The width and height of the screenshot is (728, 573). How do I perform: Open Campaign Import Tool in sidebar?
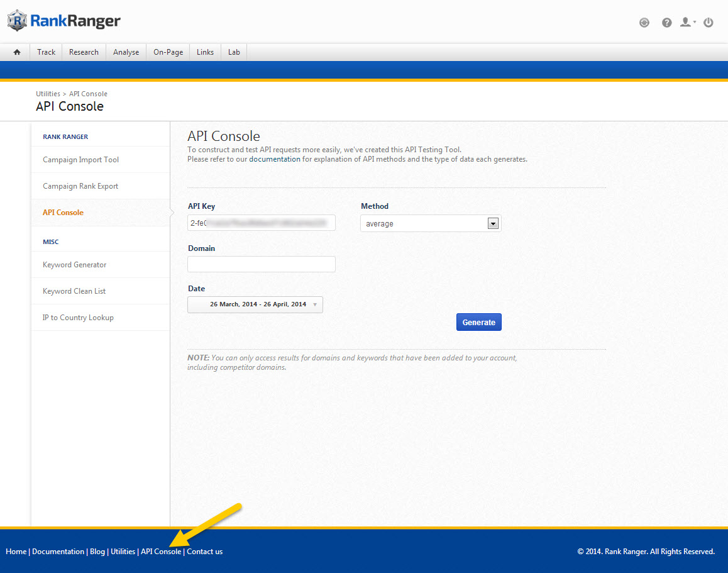(x=101, y=160)
